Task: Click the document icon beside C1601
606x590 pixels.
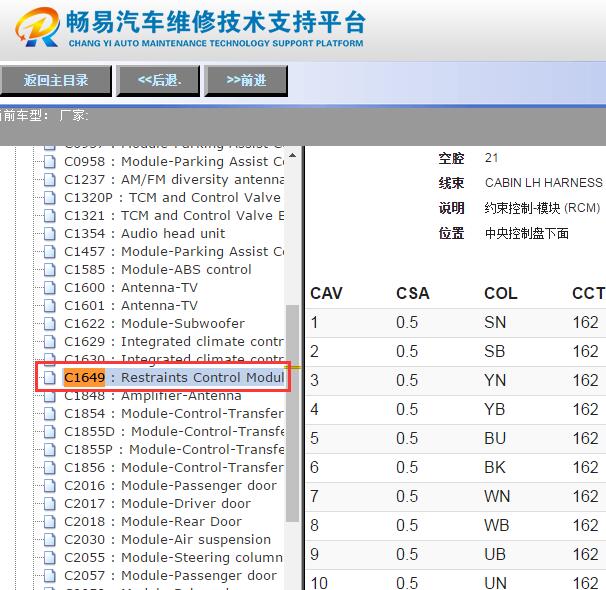Action: pyautogui.click(x=49, y=306)
